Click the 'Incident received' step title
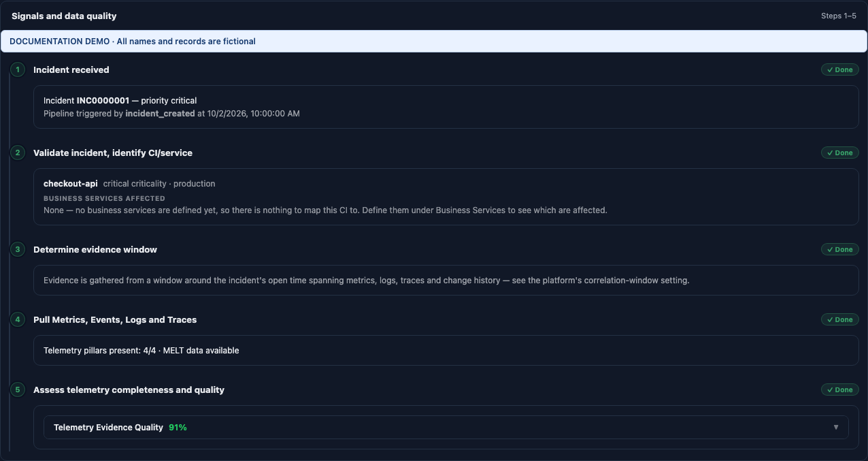Image resolution: width=868 pixels, height=461 pixels. point(71,69)
